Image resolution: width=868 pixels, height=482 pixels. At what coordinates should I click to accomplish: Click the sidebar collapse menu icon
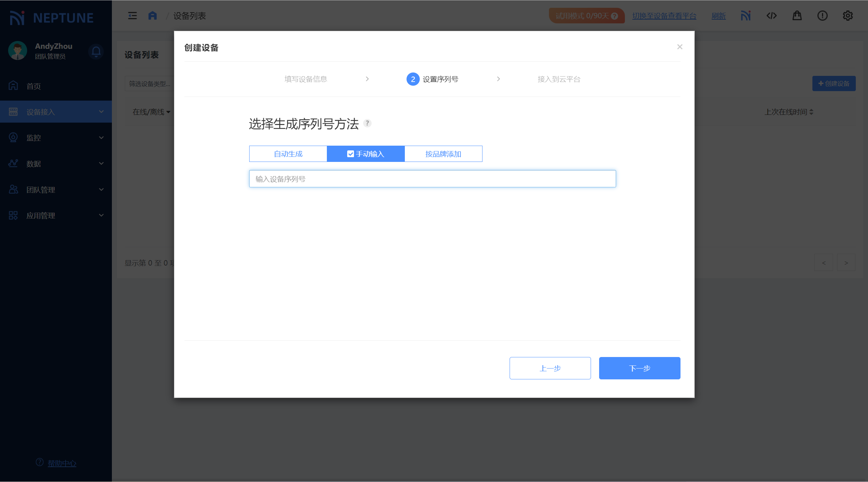click(x=132, y=16)
